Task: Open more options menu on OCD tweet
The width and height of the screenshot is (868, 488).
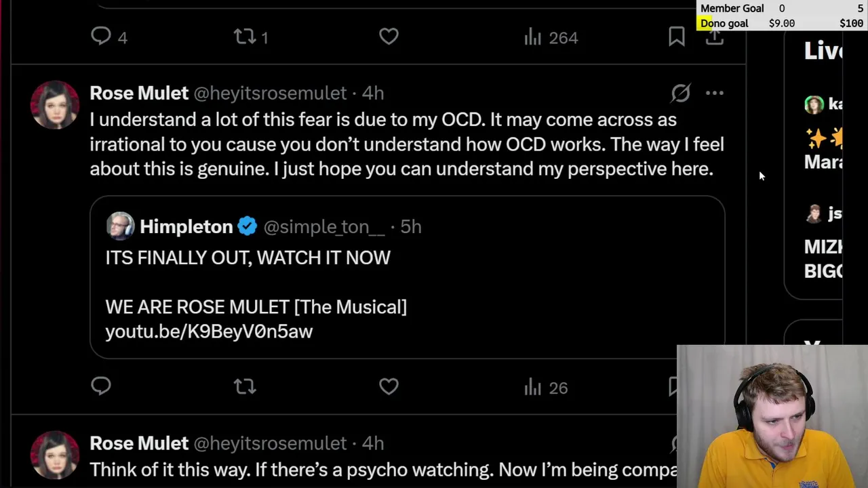Action: (x=715, y=93)
